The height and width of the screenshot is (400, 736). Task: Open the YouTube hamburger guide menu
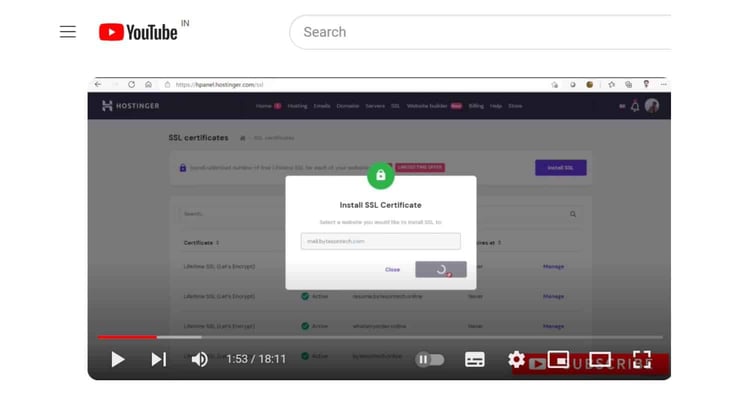coord(68,32)
